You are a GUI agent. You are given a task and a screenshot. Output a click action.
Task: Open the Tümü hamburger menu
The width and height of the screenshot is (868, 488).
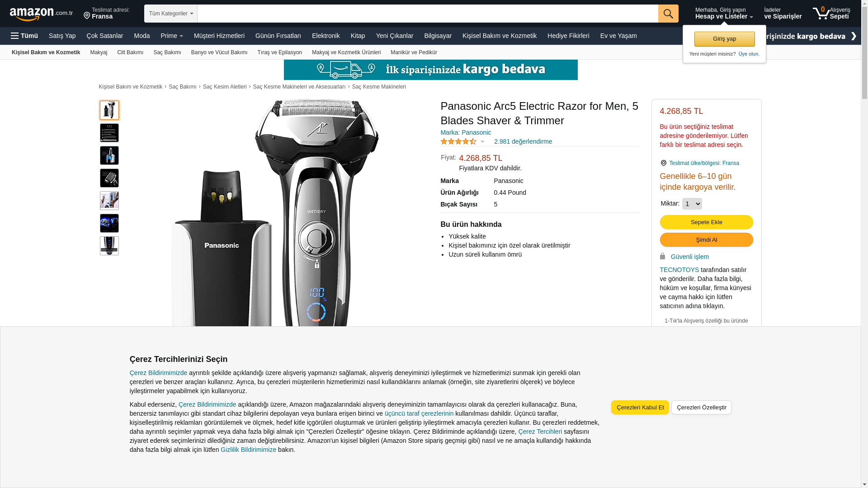pyautogui.click(x=24, y=36)
